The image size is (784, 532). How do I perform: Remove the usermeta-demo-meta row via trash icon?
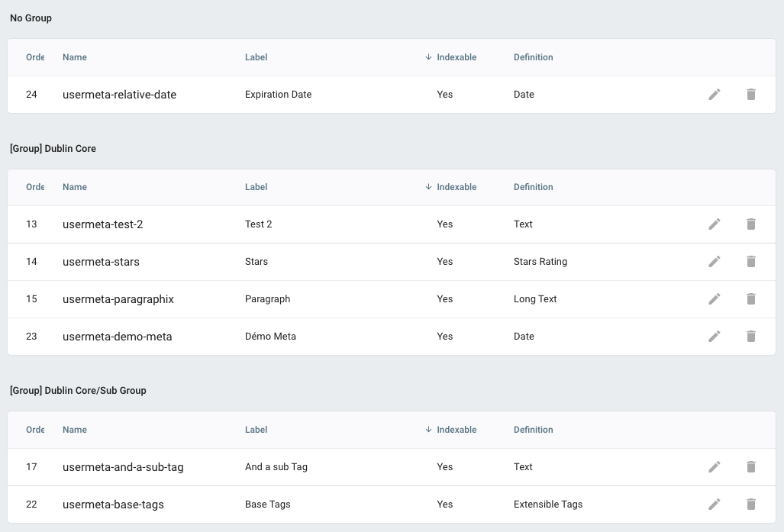(751, 337)
